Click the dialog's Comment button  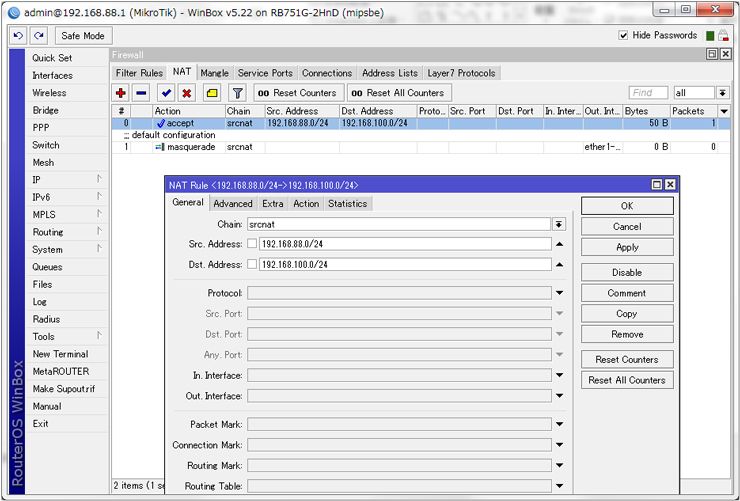tap(627, 293)
